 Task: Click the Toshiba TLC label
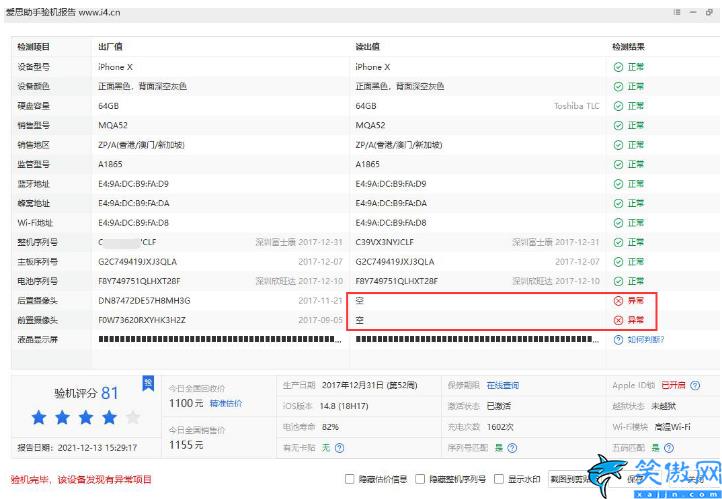point(577,106)
